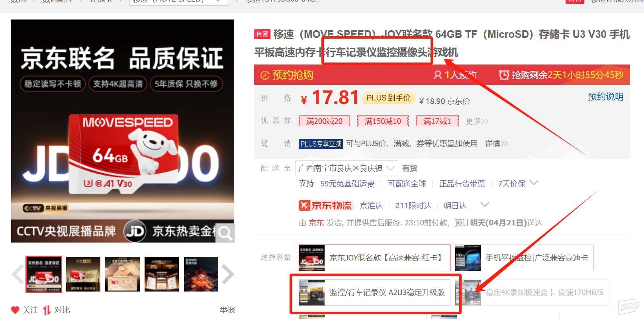Image resolution: width=644 pixels, height=319 pixels.
Task: Open the 可配送全球 link
Action: pos(407,184)
